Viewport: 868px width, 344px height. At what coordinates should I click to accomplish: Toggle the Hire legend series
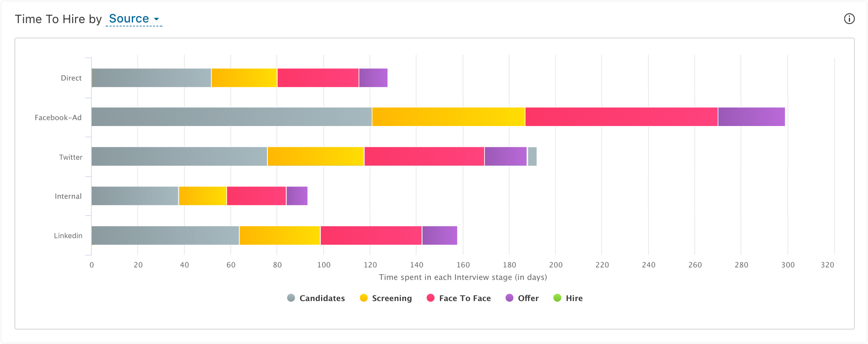pyautogui.click(x=568, y=298)
